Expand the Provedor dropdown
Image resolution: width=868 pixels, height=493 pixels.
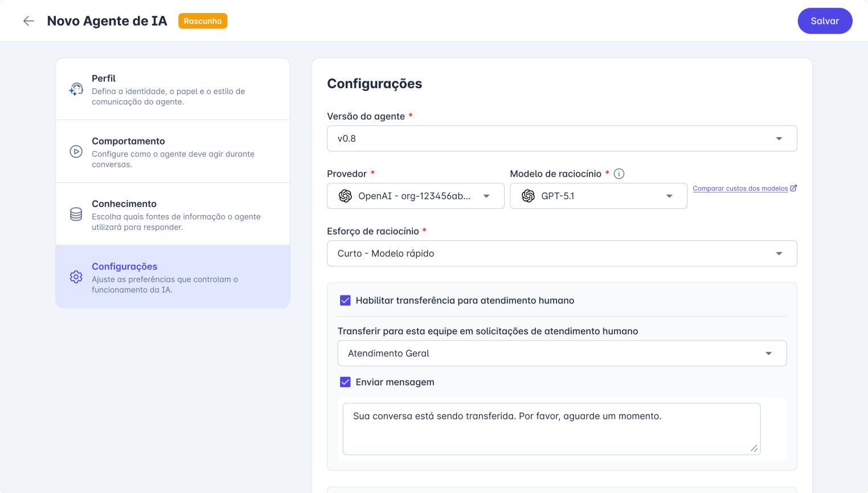pyautogui.click(x=416, y=196)
